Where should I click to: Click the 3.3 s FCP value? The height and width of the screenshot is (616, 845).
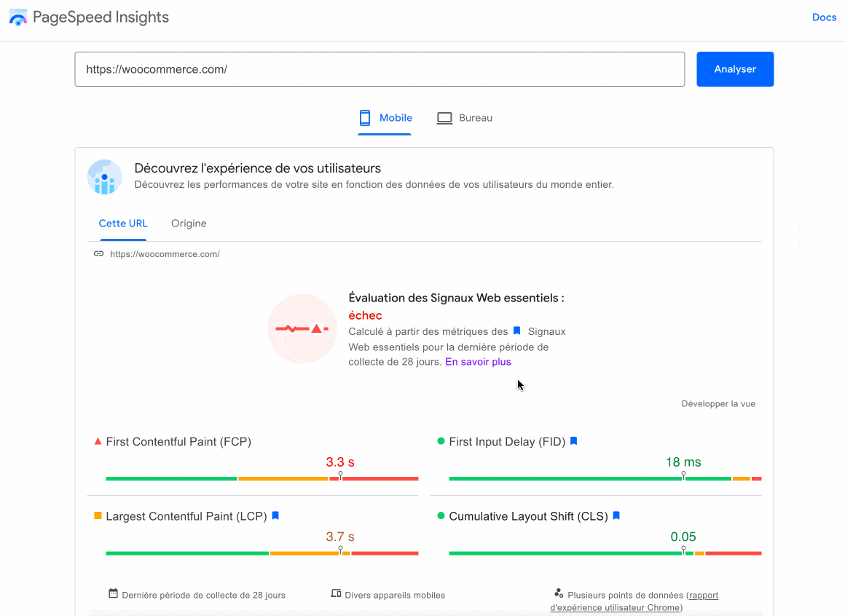tap(340, 462)
